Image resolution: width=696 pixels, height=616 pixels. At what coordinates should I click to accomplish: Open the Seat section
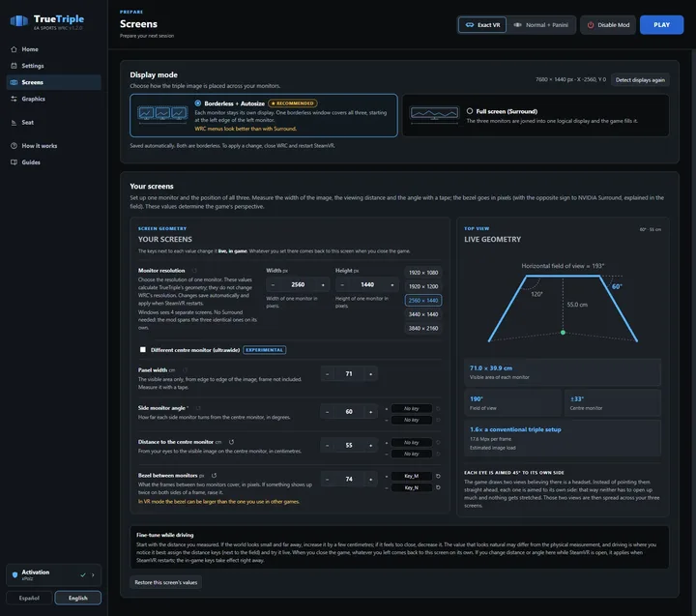(54, 122)
